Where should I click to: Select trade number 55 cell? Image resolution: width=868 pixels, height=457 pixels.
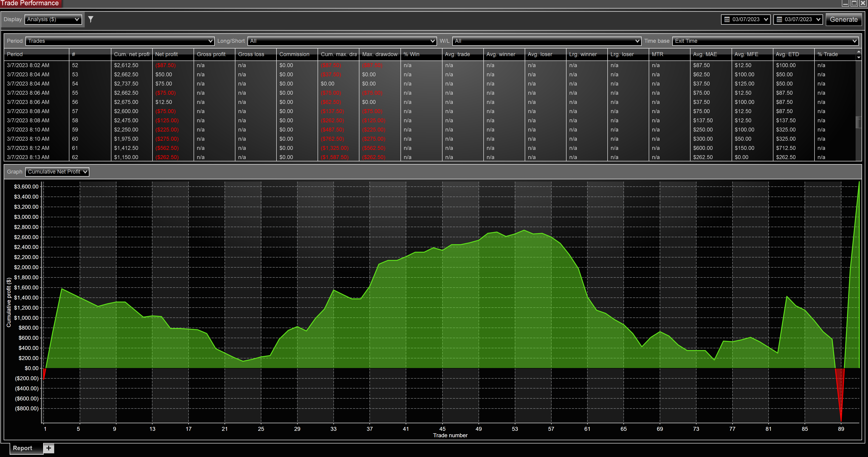click(90, 93)
